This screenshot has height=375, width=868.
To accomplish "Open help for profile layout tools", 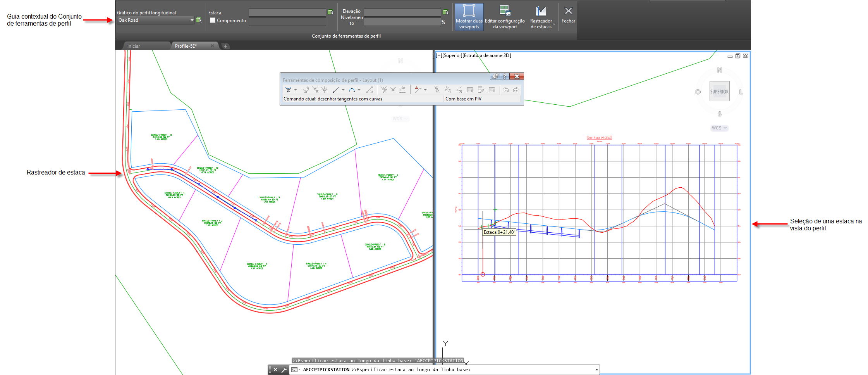I will [505, 76].
